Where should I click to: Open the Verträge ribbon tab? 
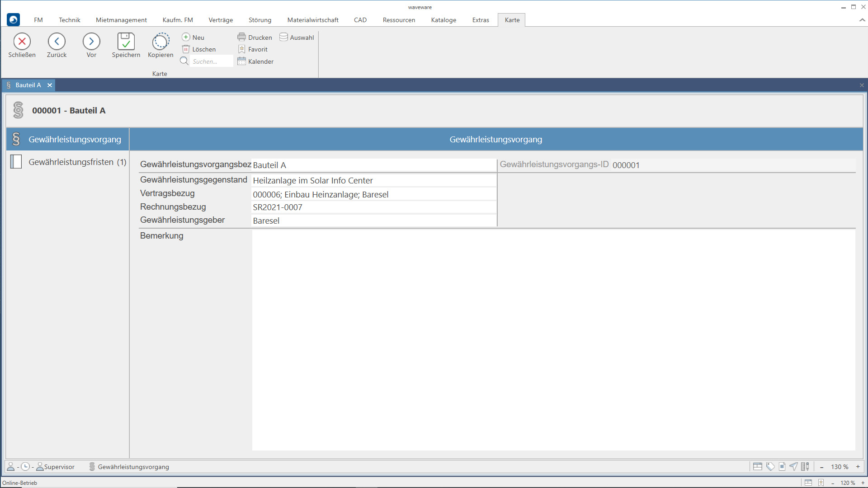click(221, 20)
